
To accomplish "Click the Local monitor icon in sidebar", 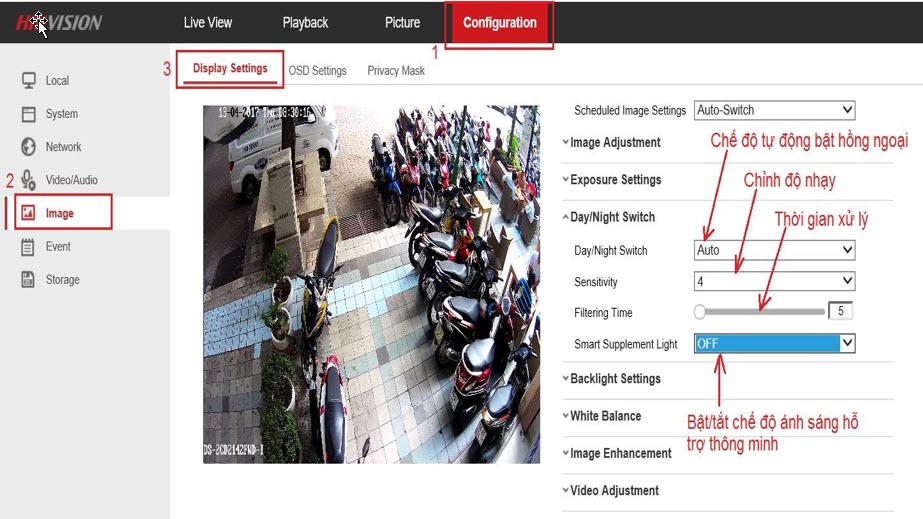I will [x=29, y=80].
